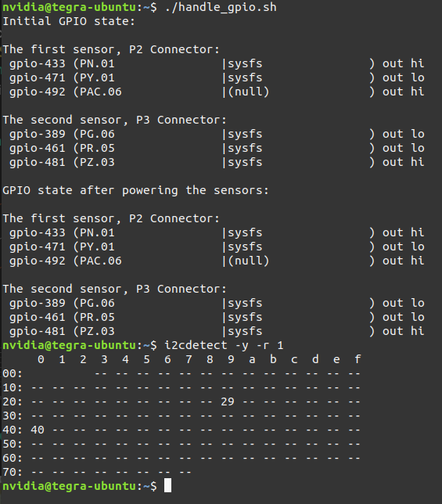Screen dimensions: 442x504
Task: Click the row label '70:' in table
Action: pyautogui.click(x=13, y=472)
